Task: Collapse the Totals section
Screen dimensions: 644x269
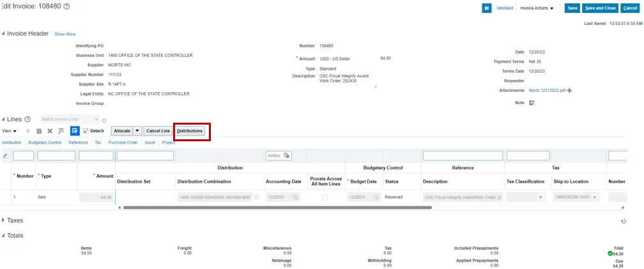Action: coord(3,236)
